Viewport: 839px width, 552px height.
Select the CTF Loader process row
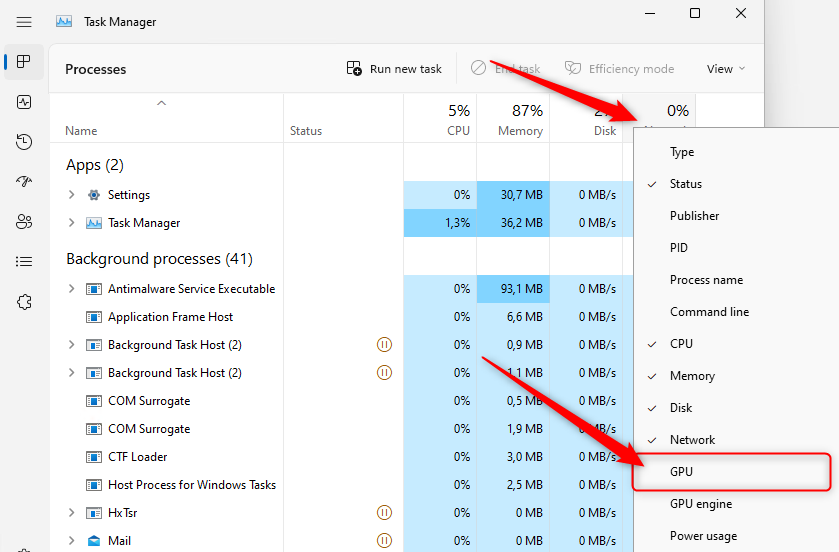point(138,457)
